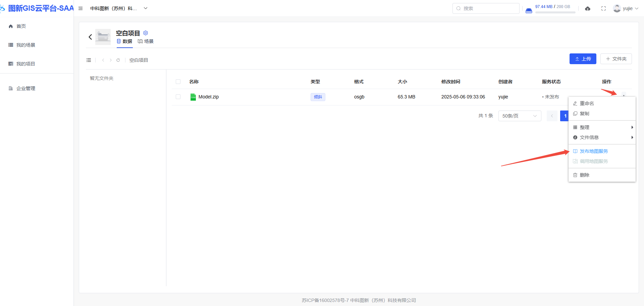Expand the 整理 submenu
The image size is (644, 306).
[x=602, y=127]
